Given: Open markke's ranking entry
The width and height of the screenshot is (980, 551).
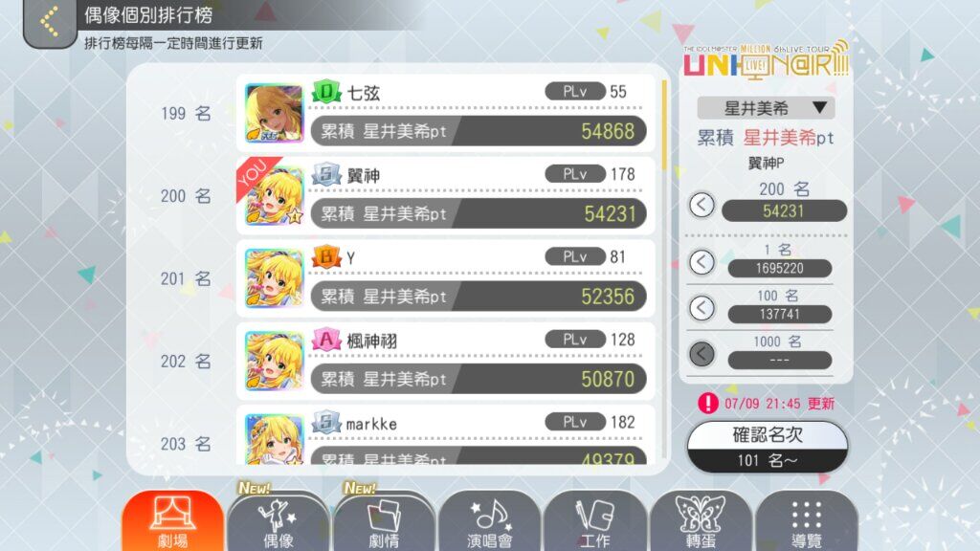Looking at the screenshot, I should click(446, 435).
